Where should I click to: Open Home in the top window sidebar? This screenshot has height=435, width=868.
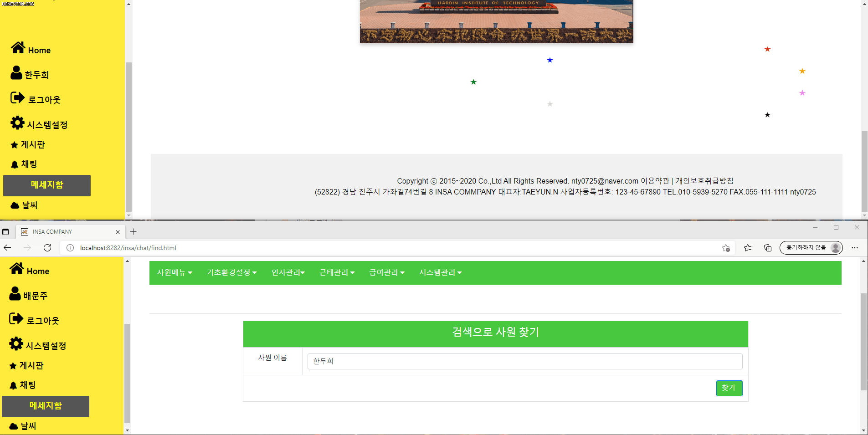coord(31,48)
